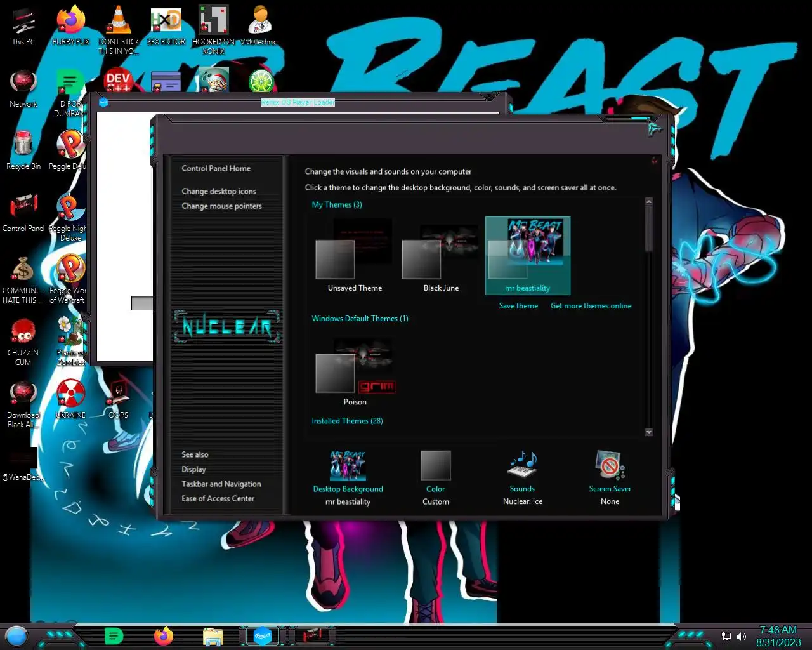
Task: Open the @WanaDec... desktop item
Action: [23, 463]
